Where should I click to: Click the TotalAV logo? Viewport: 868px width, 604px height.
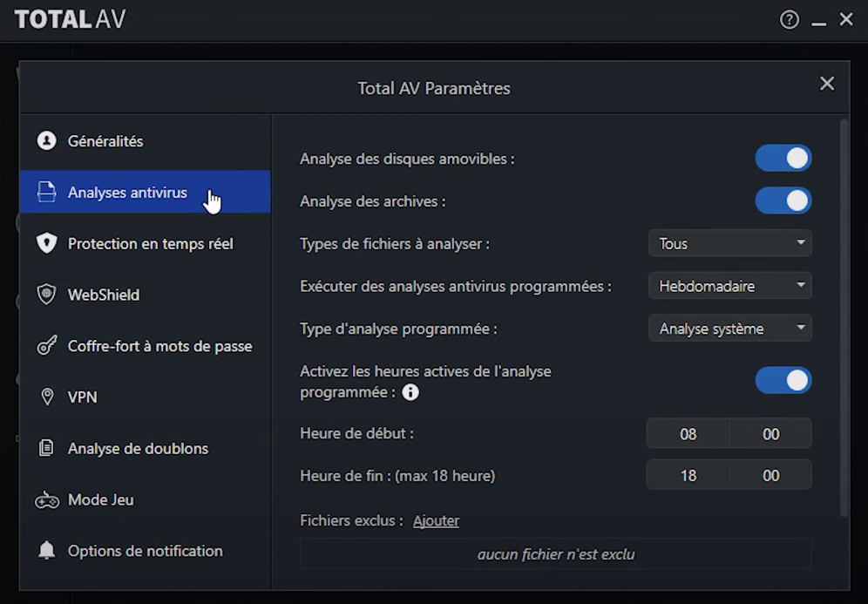coord(71,19)
